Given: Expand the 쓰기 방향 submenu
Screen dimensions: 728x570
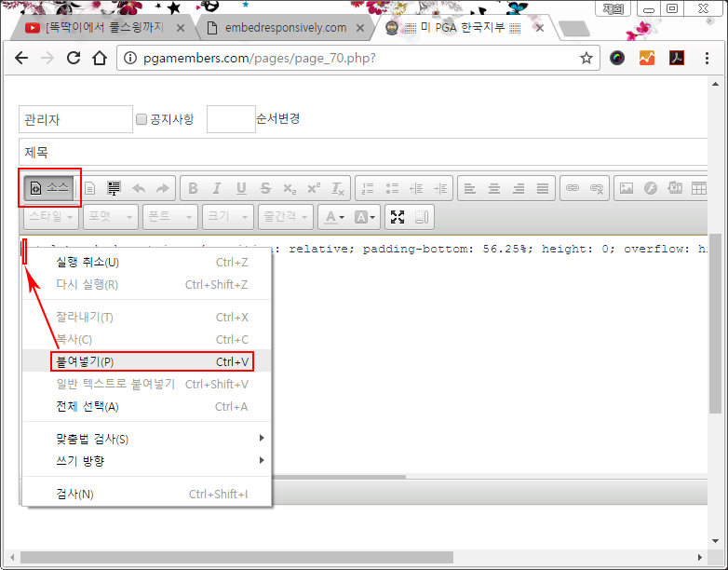Looking at the screenshot, I should coord(147,461).
